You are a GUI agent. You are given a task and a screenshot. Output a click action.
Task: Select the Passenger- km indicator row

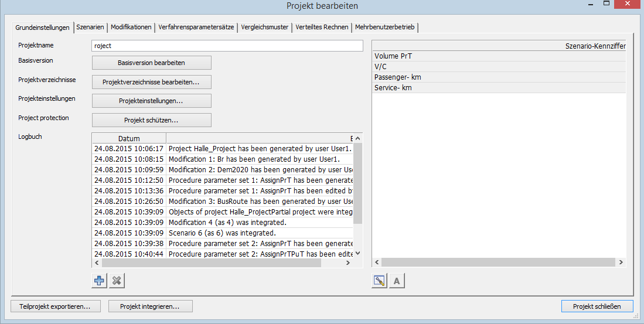pyautogui.click(x=498, y=77)
